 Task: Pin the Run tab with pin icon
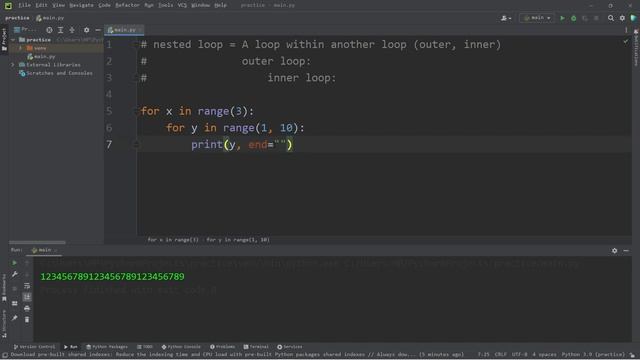(14, 318)
